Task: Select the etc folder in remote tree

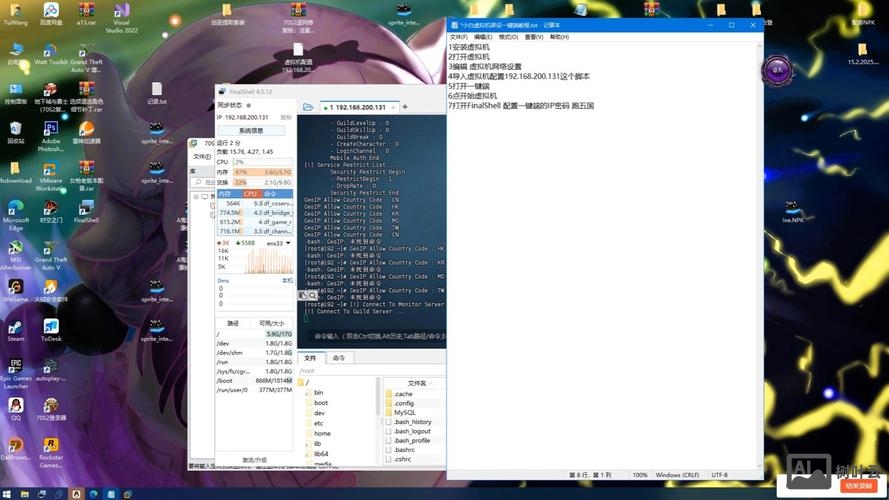Action: (x=318, y=423)
